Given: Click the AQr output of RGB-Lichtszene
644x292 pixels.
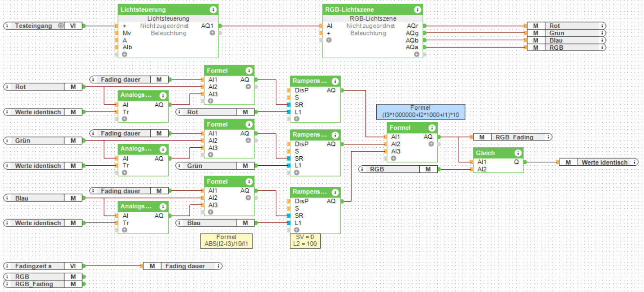Looking at the screenshot, I should coord(412,26).
